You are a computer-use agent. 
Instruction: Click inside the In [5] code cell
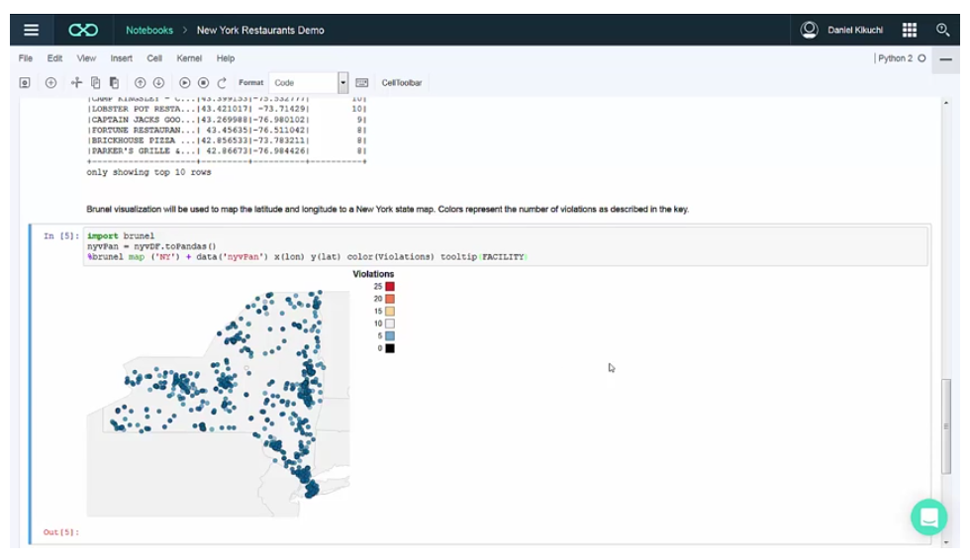point(506,246)
